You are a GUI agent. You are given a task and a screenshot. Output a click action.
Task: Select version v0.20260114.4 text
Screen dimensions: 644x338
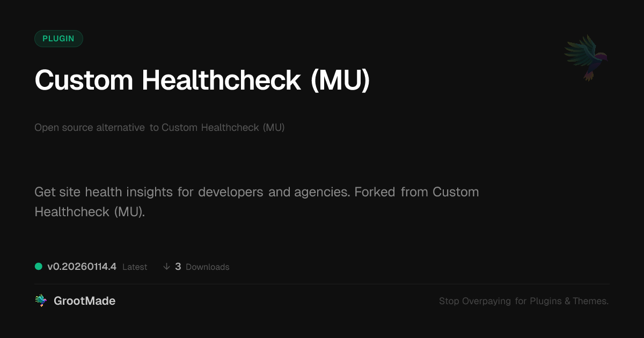82,267
